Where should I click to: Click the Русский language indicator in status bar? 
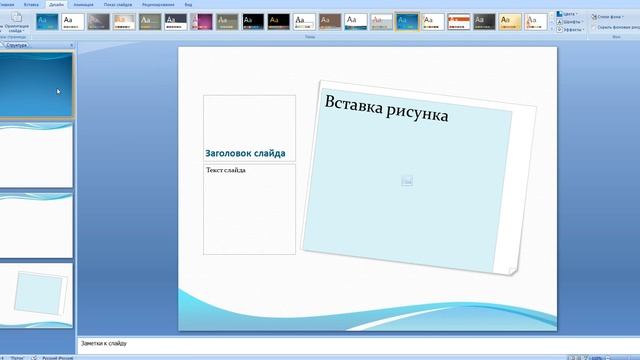[57, 358]
